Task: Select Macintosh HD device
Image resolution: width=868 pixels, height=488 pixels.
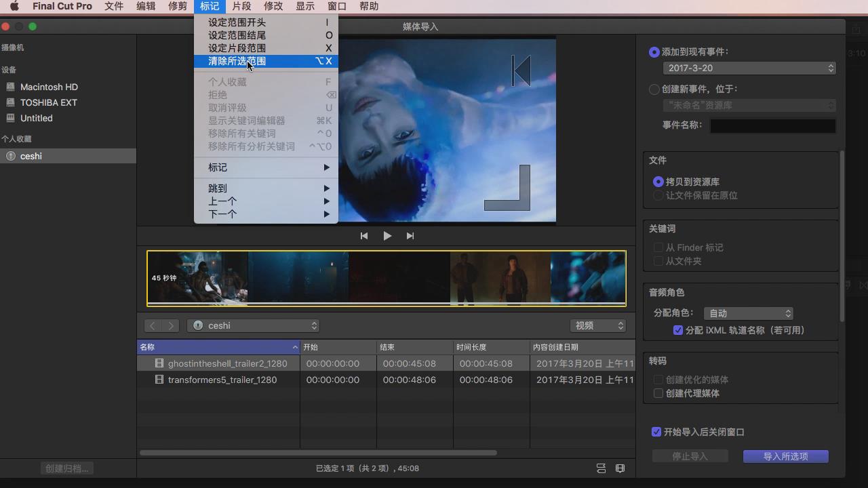Action: 49,87
